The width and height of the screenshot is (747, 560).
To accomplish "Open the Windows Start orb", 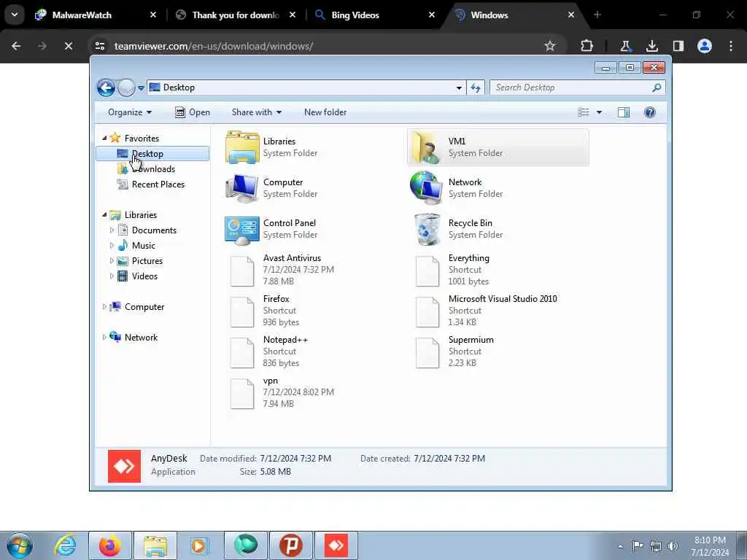I will [20, 545].
